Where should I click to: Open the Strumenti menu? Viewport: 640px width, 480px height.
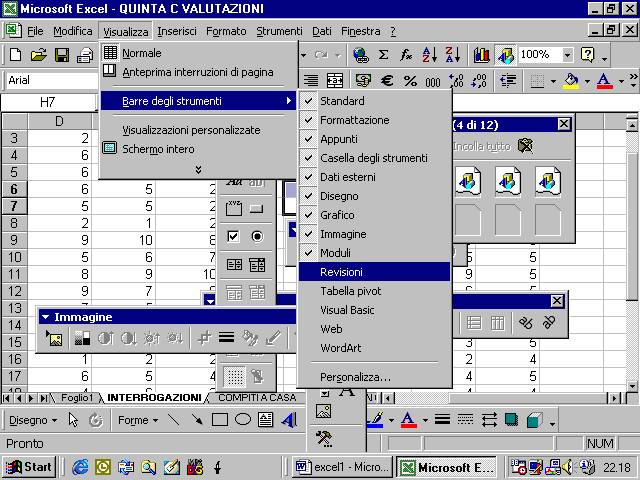pyautogui.click(x=279, y=31)
